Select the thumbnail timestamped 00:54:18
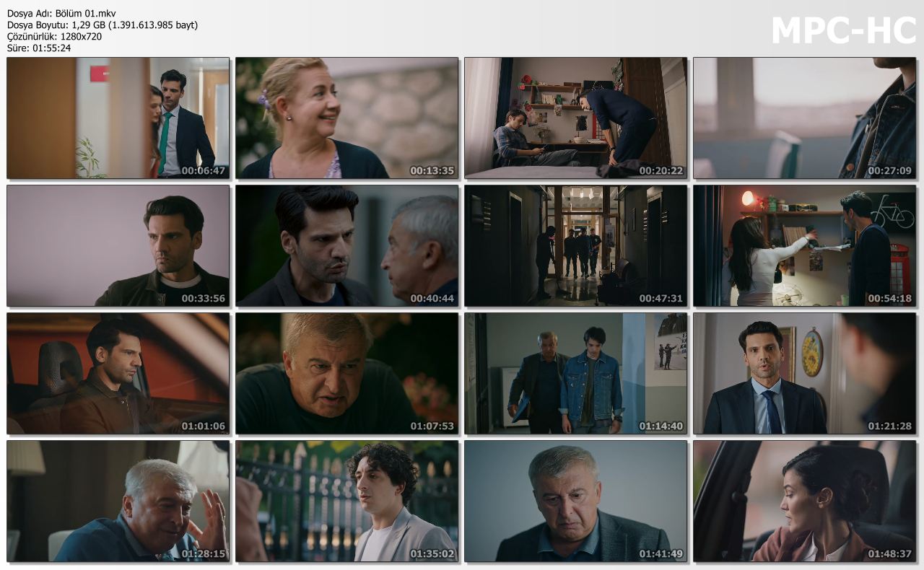Image resolution: width=924 pixels, height=570 pixels. pyautogui.click(x=804, y=245)
